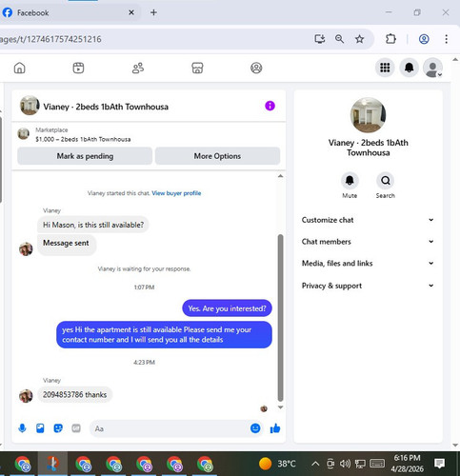Click the install app icon in address bar
The width and height of the screenshot is (460, 476).
tap(320, 39)
